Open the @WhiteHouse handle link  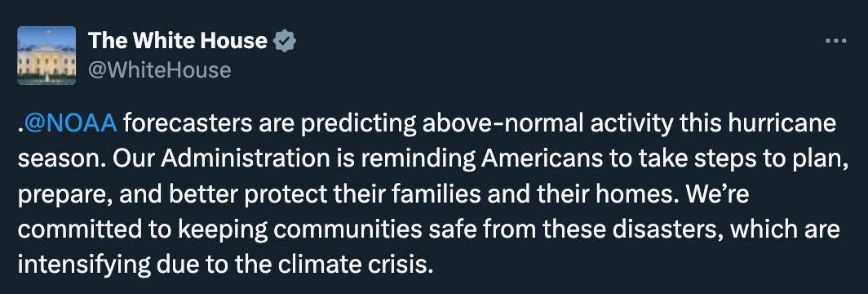(159, 70)
